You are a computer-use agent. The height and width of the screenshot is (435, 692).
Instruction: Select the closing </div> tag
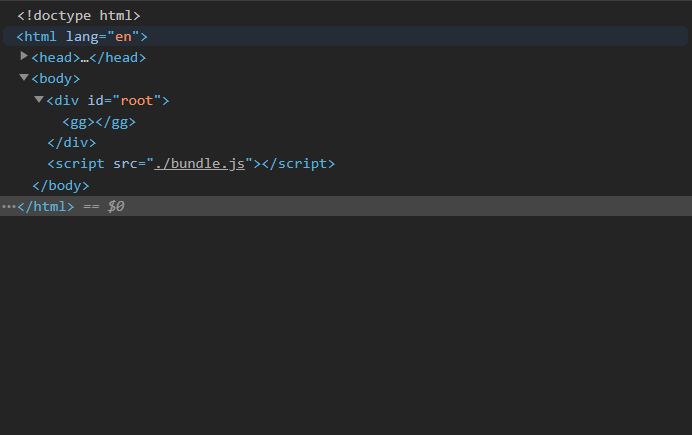point(71,142)
